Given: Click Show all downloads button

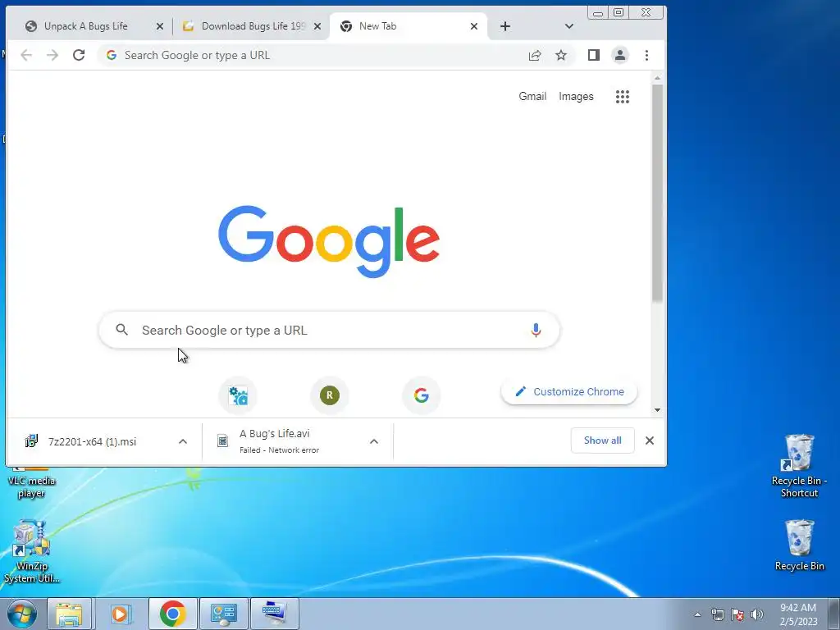Looking at the screenshot, I should 603,441.
